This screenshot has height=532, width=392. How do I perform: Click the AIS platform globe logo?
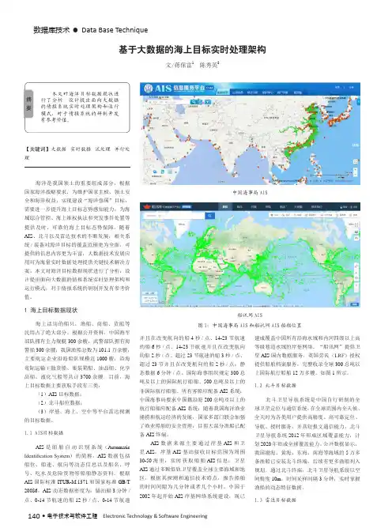[149, 89]
